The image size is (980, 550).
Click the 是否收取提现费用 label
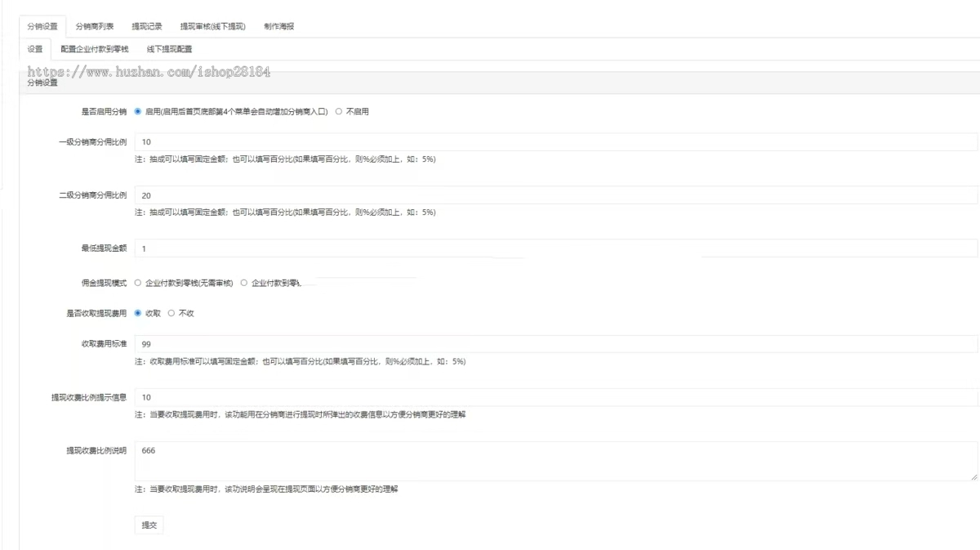pyautogui.click(x=96, y=313)
